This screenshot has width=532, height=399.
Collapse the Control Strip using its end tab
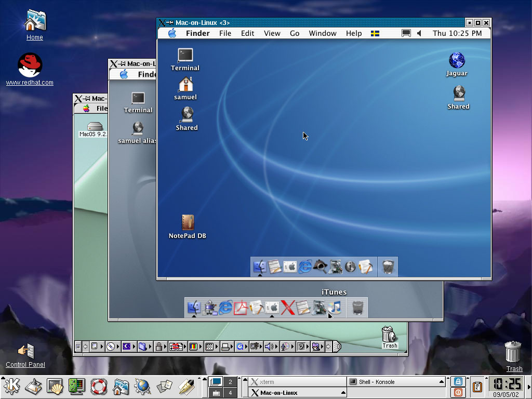(337, 347)
